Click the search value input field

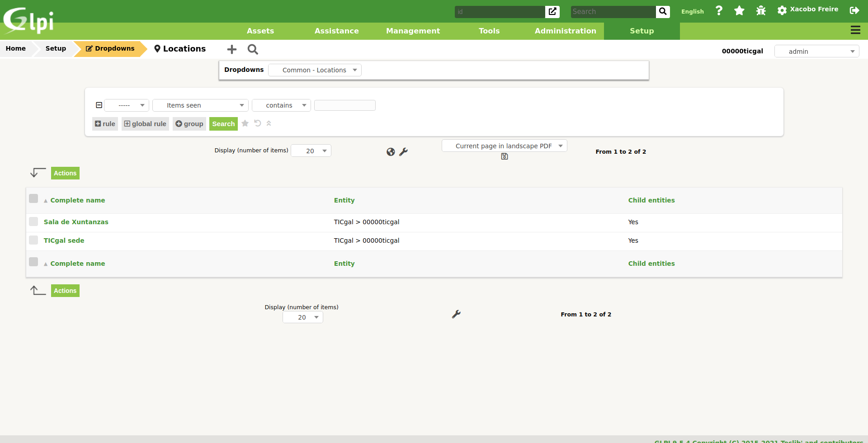click(x=345, y=105)
